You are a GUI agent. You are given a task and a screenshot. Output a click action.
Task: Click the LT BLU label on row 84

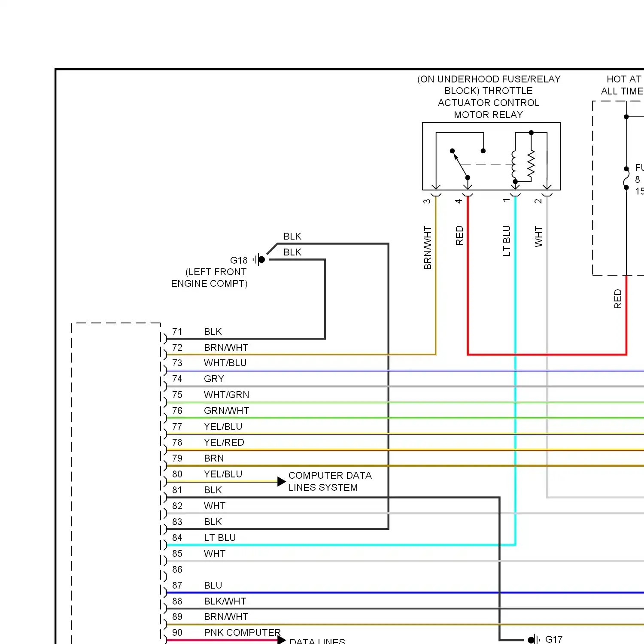[220, 538]
